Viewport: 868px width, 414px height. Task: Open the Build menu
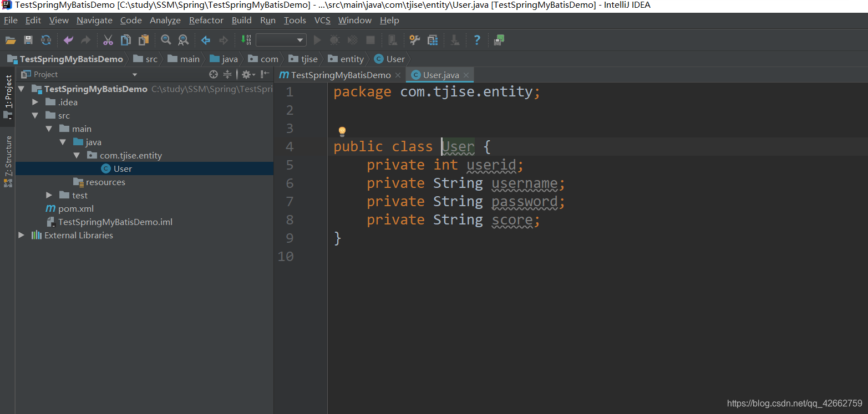click(x=242, y=21)
